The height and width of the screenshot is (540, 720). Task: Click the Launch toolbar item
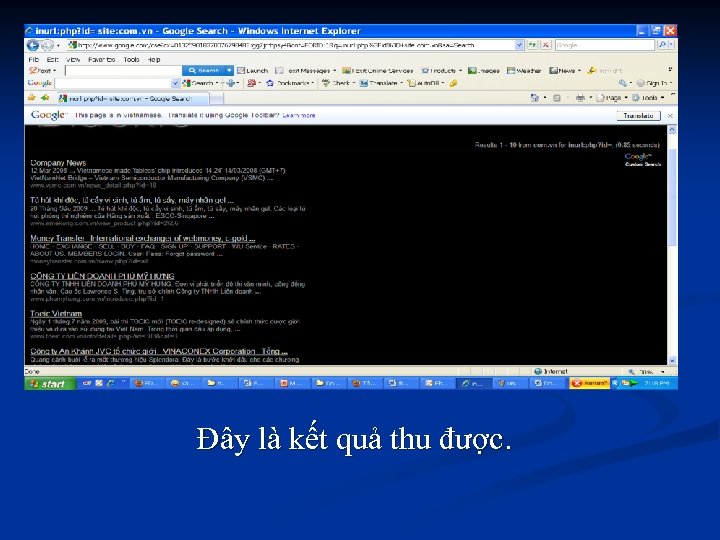[x=252, y=71]
